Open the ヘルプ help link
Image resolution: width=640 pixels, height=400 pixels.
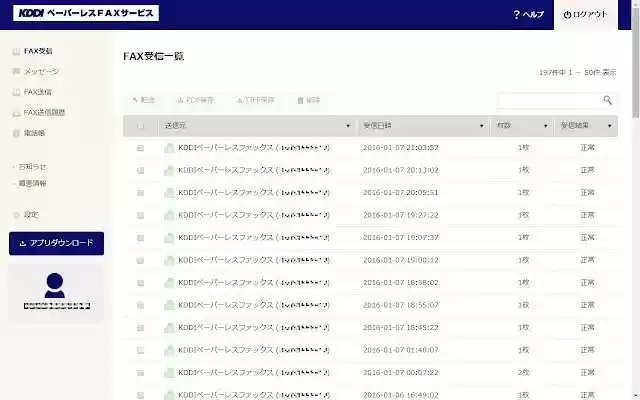pyautogui.click(x=529, y=15)
